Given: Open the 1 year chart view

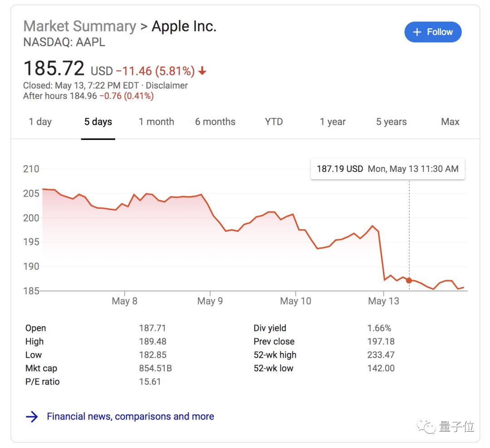Looking at the screenshot, I should 333,122.
